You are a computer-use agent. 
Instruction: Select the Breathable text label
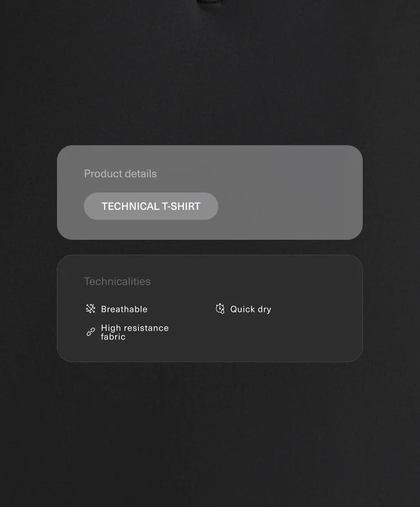[x=124, y=309]
